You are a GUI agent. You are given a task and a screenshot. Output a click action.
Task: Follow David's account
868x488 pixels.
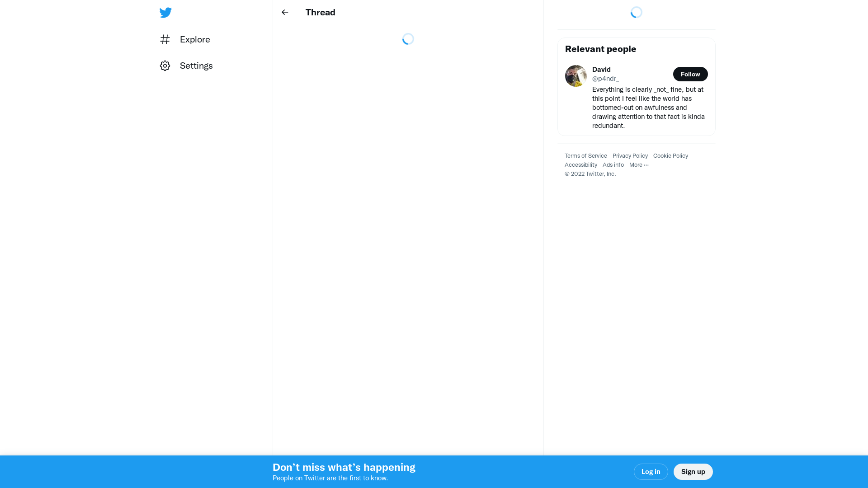(690, 74)
